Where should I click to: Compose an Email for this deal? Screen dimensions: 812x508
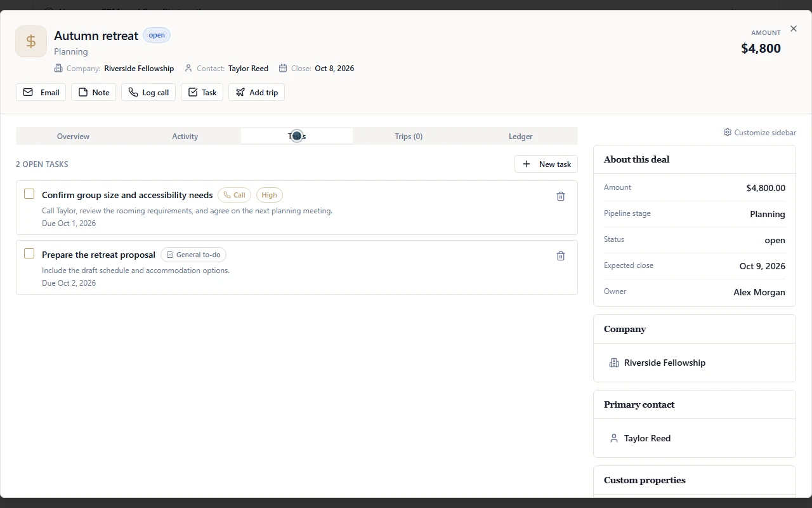click(41, 92)
